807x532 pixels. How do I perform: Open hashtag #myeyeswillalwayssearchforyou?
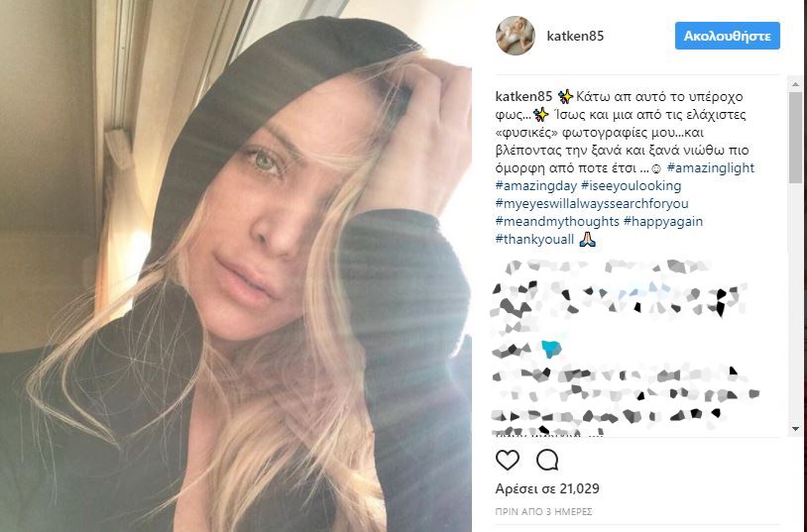point(592,204)
